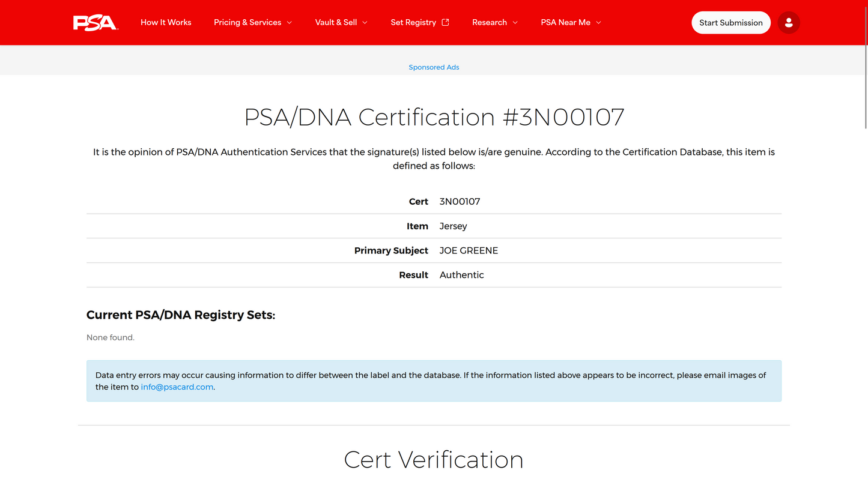The width and height of the screenshot is (868, 488).
Task: Expand the Pricing & Services chevron
Action: [289, 23]
